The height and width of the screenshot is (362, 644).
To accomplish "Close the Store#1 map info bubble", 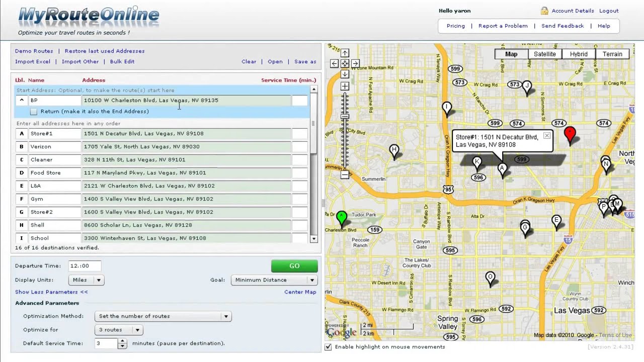I will [x=546, y=136].
